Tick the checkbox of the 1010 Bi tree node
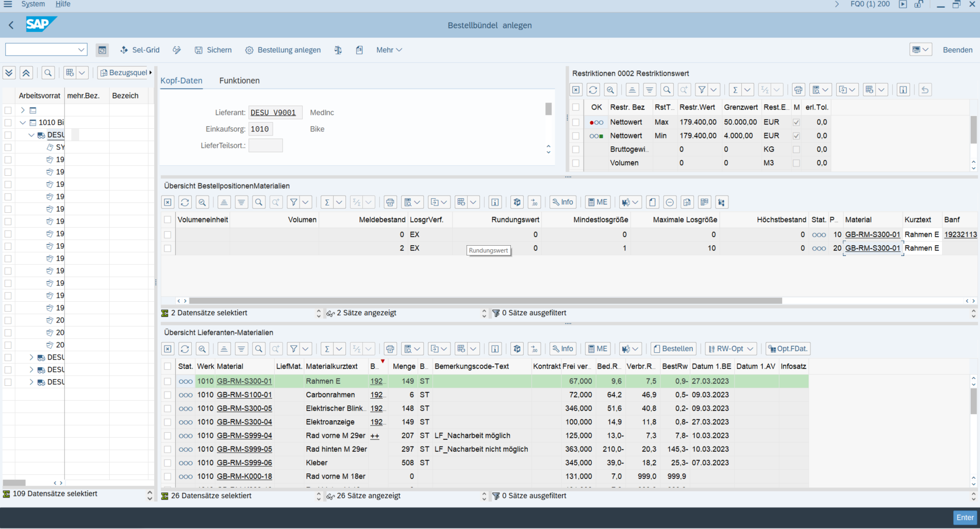Viewport: 980px width, 529px height. (x=8, y=123)
